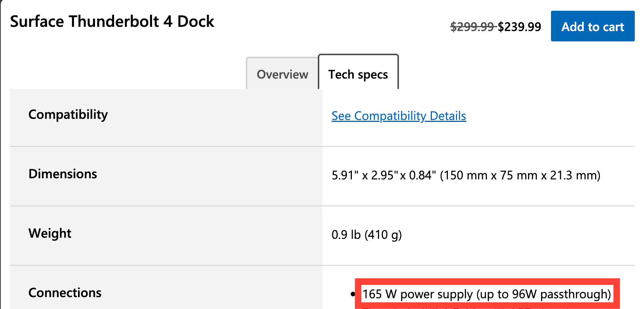Click the Compatibility row label
The height and width of the screenshot is (309, 644).
pos(68,115)
